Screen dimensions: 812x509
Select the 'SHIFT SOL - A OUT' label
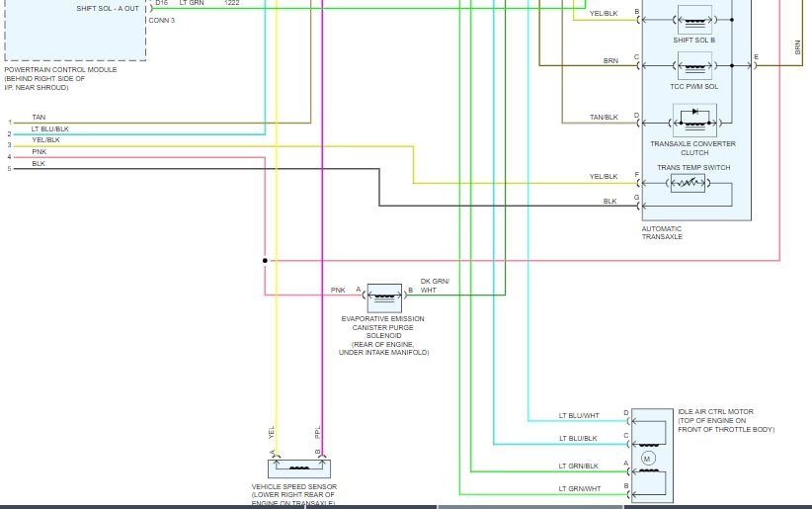[108, 9]
